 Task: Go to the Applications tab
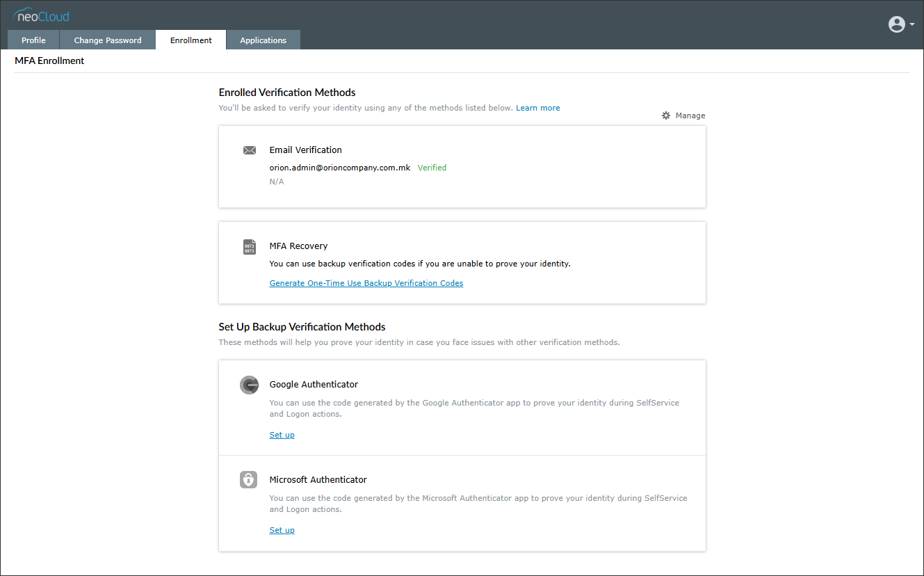tap(263, 40)
